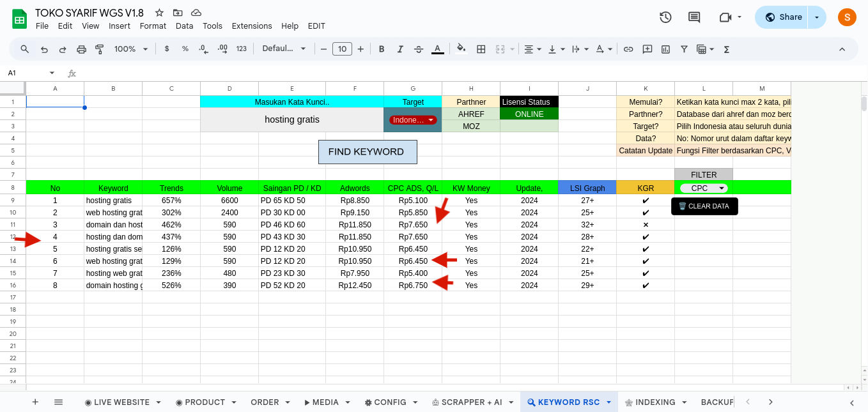868x412 pixels.
Task: Open horizontal align options
Action: click(x=532, y=49)
